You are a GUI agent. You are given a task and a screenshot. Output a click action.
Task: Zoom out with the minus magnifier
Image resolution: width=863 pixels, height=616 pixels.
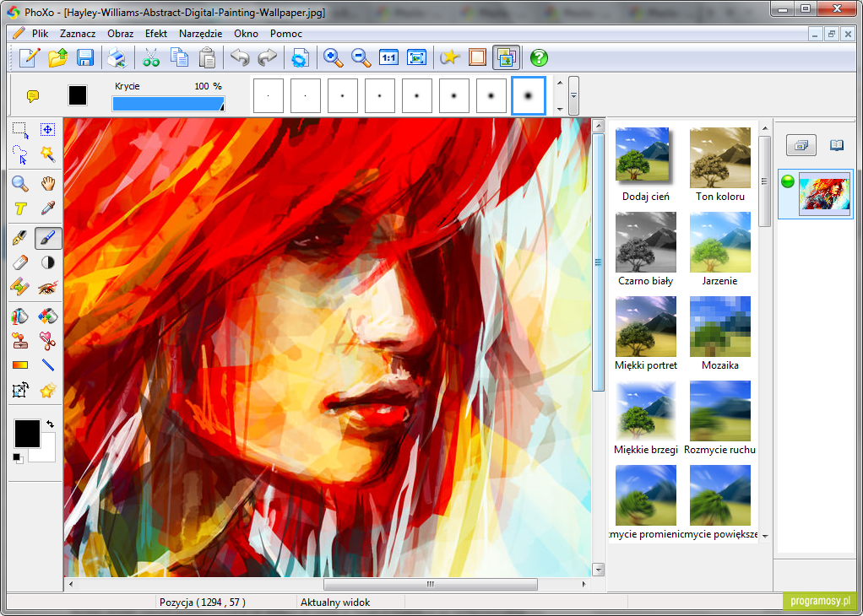(x=361, y=57)
